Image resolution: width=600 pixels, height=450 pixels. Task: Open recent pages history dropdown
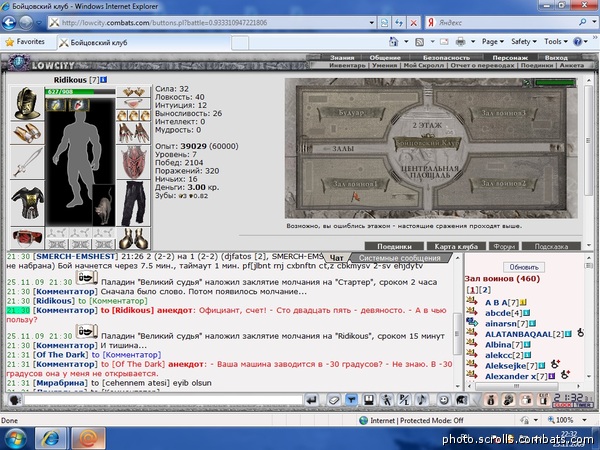pyautogui.click(x=39, y=23)
